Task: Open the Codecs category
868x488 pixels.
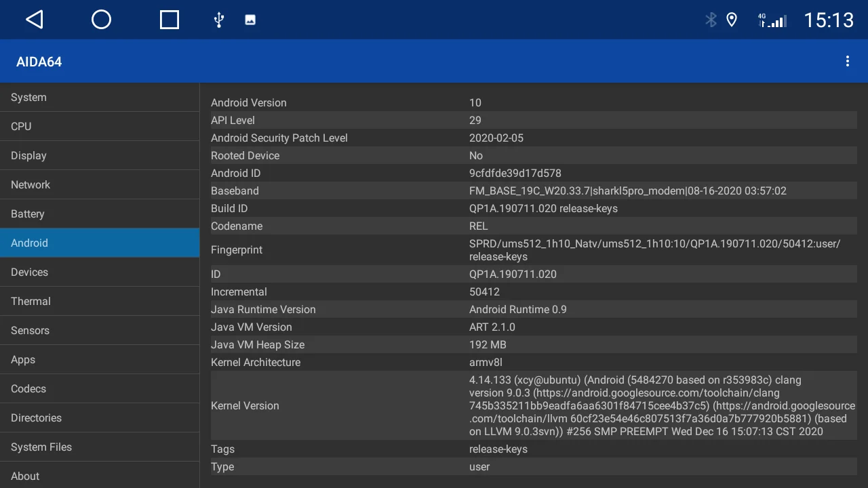Action: coord(100,389)
